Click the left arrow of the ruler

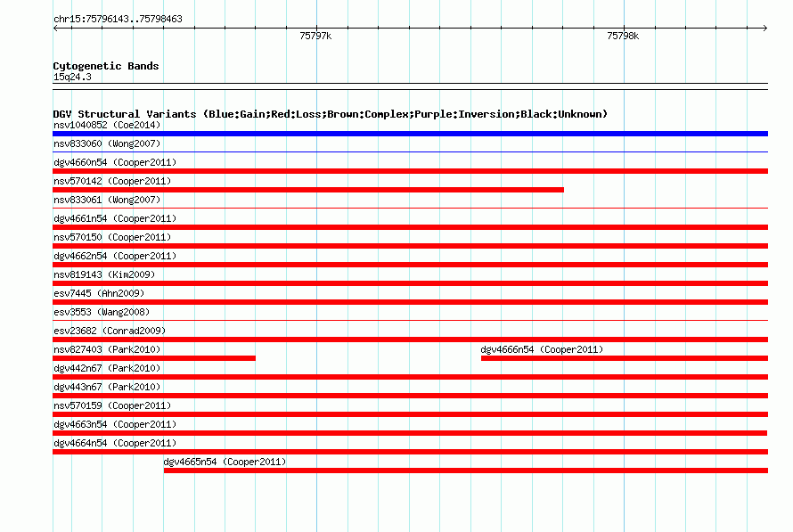(55, 29)
